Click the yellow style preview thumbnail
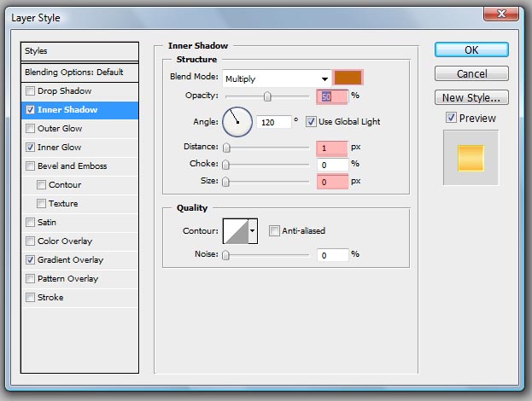 coord(471,158)
